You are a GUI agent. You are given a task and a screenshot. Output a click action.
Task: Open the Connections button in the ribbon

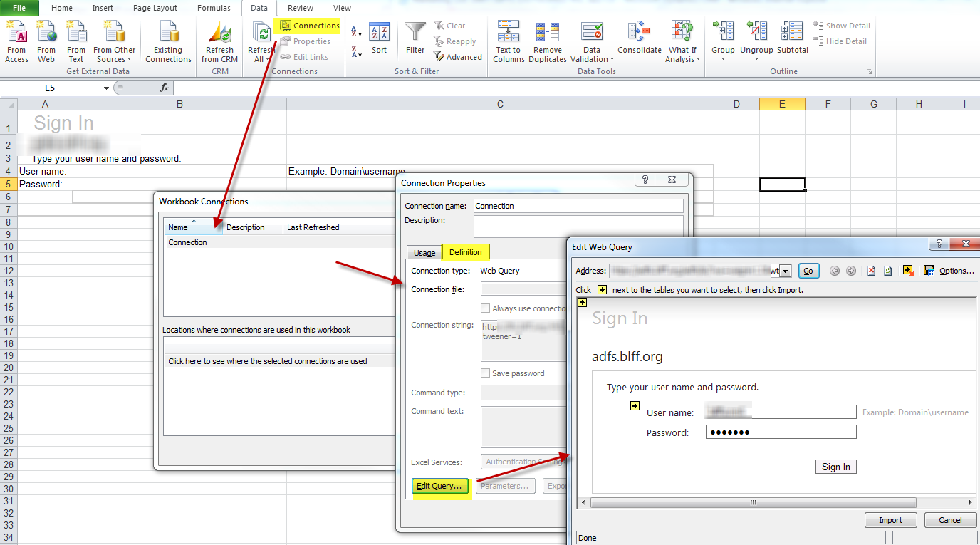pyautogui.click(x=310, y=26)
